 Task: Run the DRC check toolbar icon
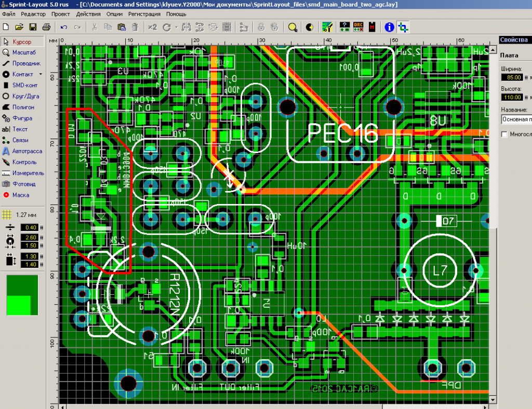pyautogui.click(x=358, y=27)
